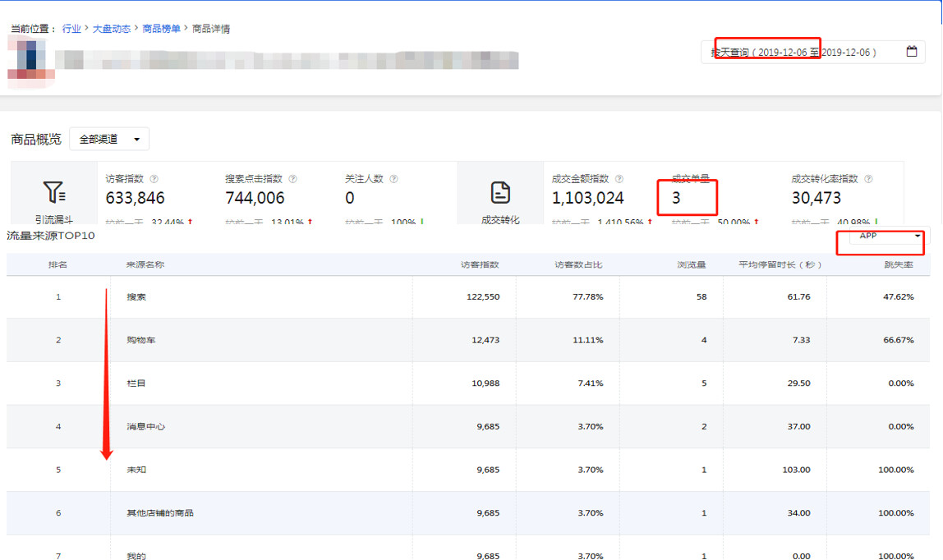Image resolution: width=943 pixels, height=560 pixels.
Task: Select the 成交转化 document icon
Action: tap(500, 193)
